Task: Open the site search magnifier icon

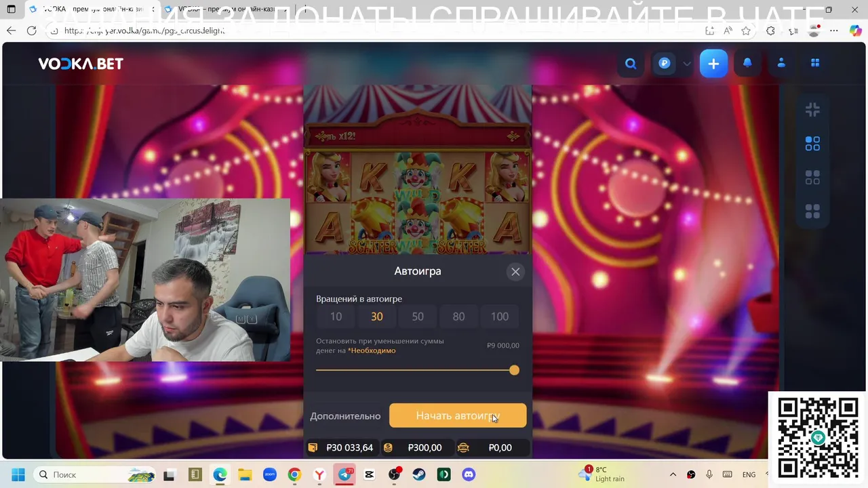Action: pos(631,64)
